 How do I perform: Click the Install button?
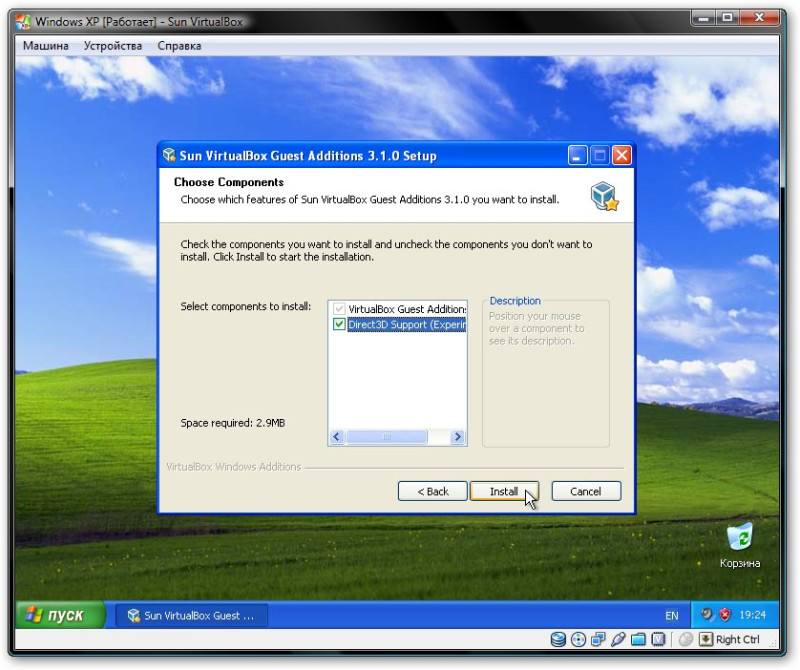coord(504,491)
